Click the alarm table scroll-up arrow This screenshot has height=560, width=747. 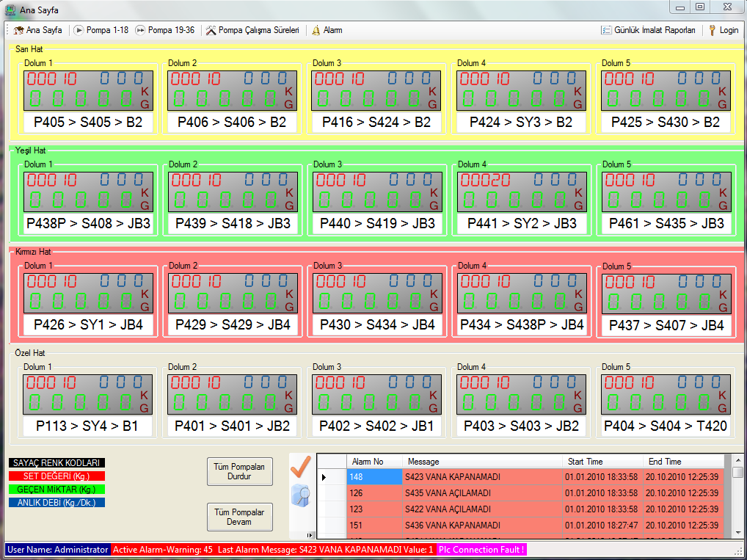737,460
